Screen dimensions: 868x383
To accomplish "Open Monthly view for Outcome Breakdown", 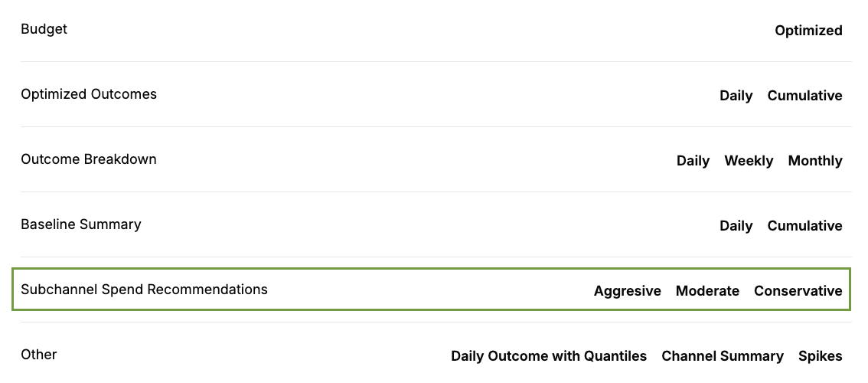I will [815, 161].
